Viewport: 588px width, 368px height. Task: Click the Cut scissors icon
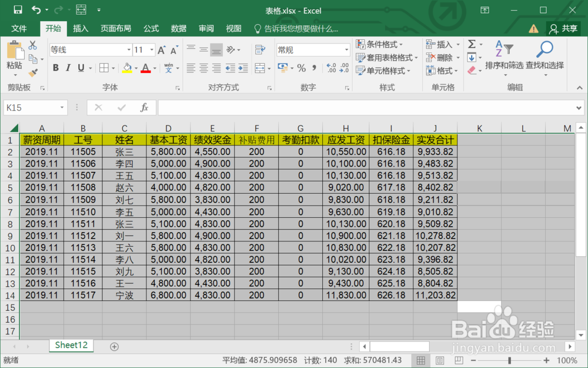[32, 45]
